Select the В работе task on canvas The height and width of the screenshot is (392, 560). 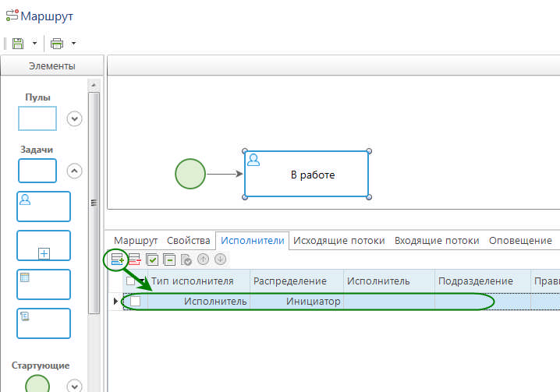pos(307,175)
